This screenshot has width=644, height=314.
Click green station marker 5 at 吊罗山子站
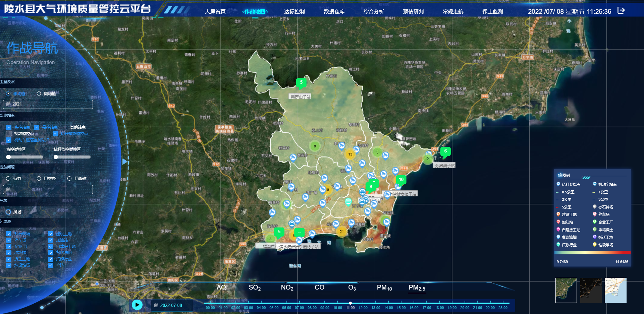click(301, 83)
